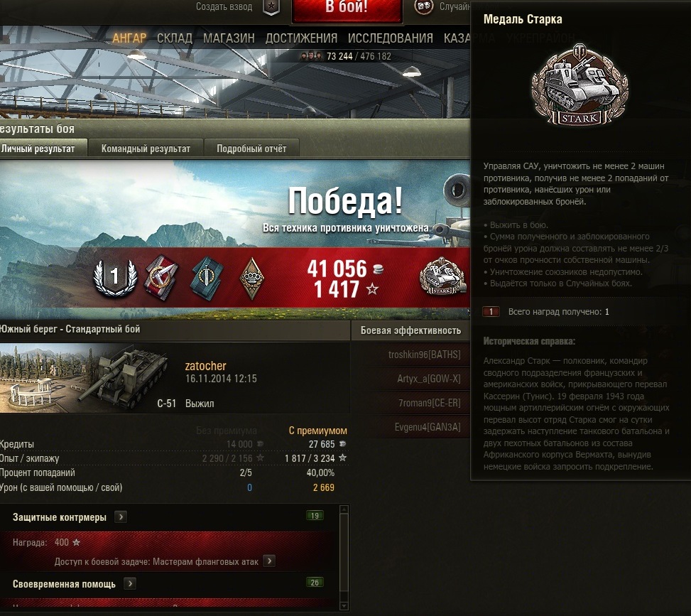Expand the Своевременная помощь mission details

pos(129,584)
